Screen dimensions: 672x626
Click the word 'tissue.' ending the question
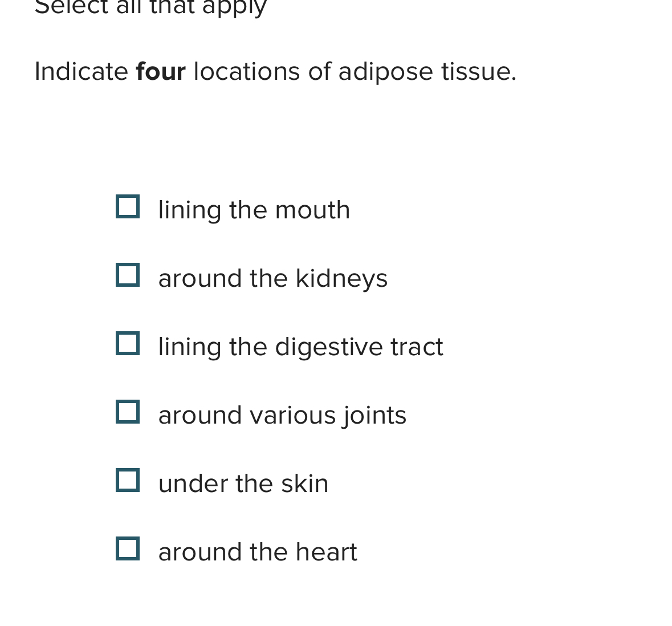point(479,71)
